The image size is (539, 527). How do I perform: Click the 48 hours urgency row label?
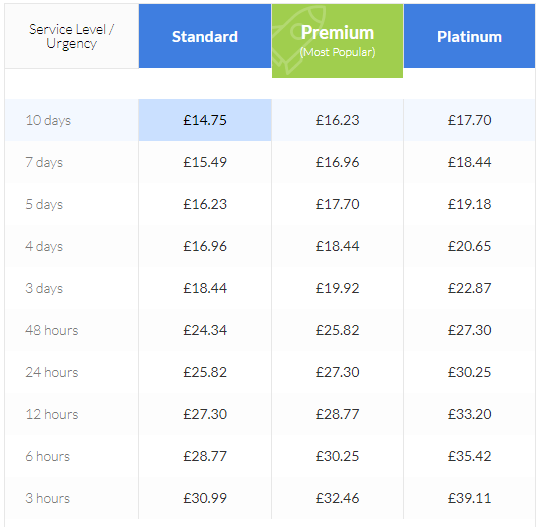click(x=52, y=330)
